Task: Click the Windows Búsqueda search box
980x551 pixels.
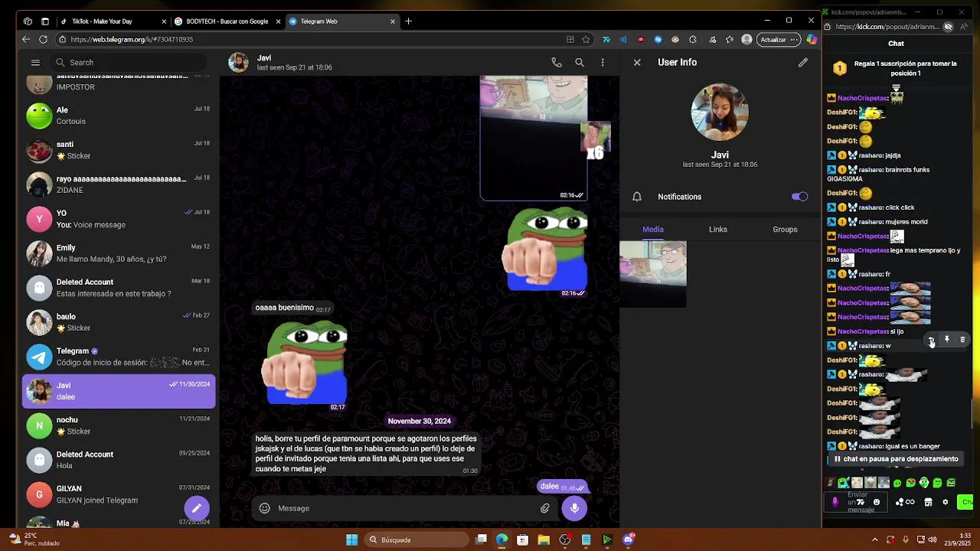Action: pos(416,540)
